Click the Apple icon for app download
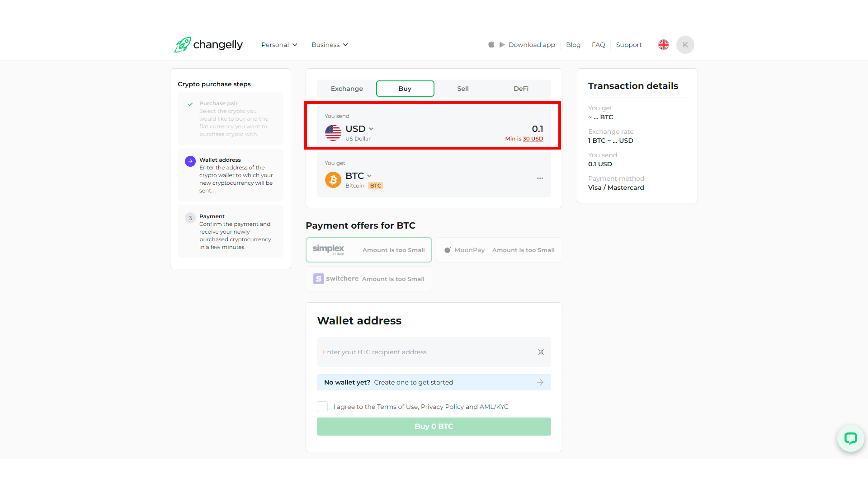This screenshot has width=868, height=488. (491, 44)
